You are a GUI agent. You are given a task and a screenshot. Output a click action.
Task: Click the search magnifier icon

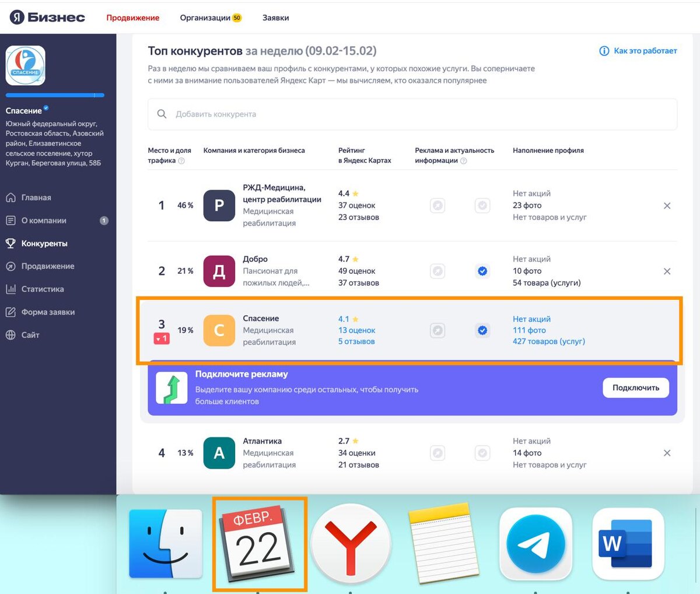click(162, 114)
